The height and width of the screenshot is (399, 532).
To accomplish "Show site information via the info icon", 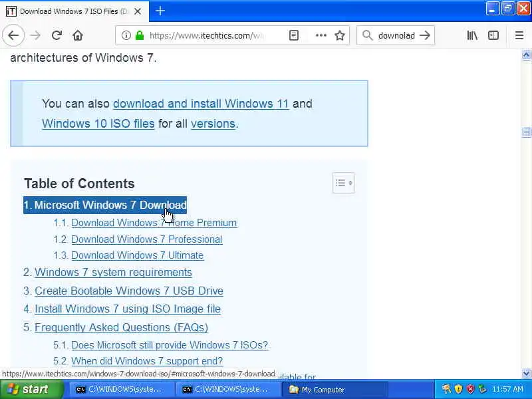I will [126, 35].
